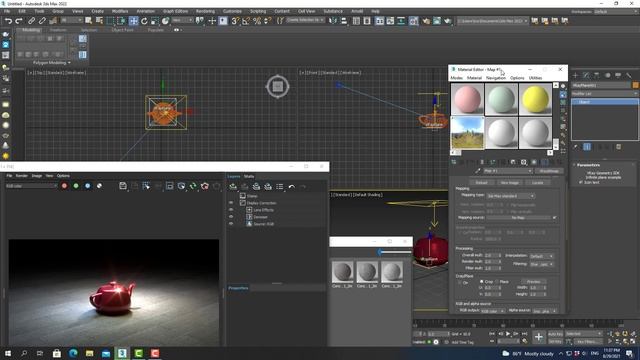Toggle the Angle Snap icon
The height and width of the screenshot is (360, 640).
246,21
